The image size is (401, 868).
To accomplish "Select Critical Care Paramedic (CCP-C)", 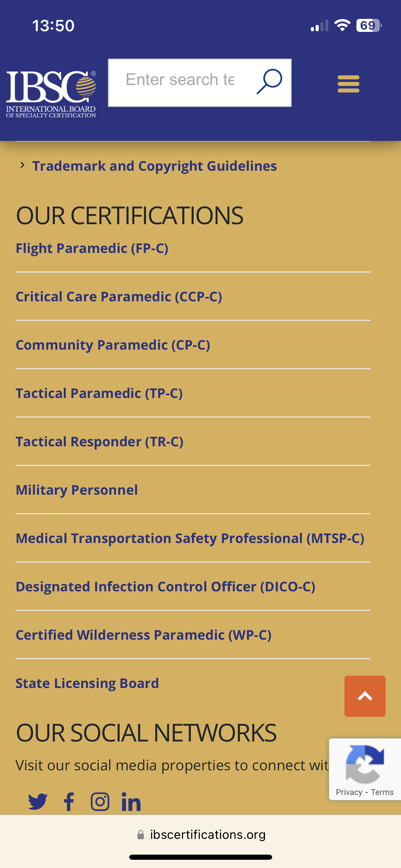I will pyautogui.click(x=119, y=297).
